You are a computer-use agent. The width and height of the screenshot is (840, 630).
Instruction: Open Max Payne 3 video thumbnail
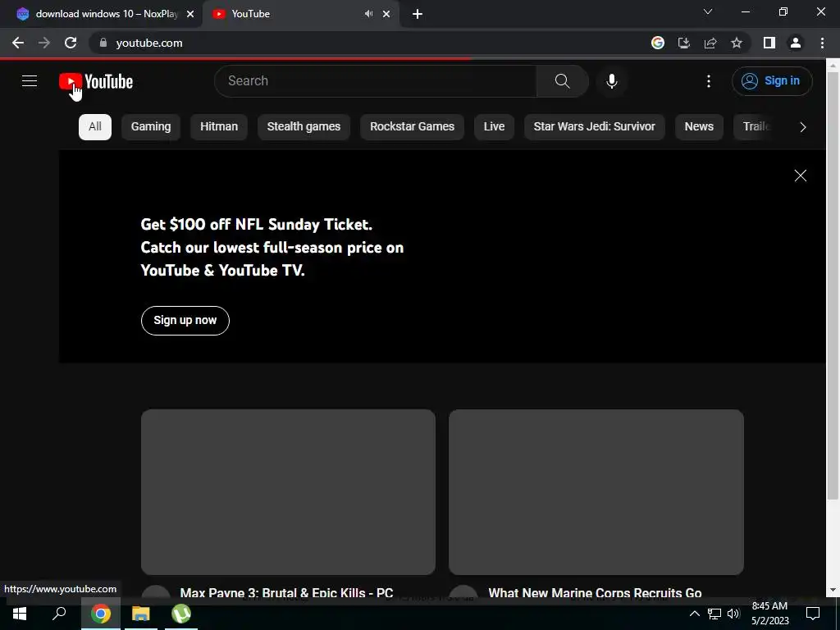coord(288,492)
